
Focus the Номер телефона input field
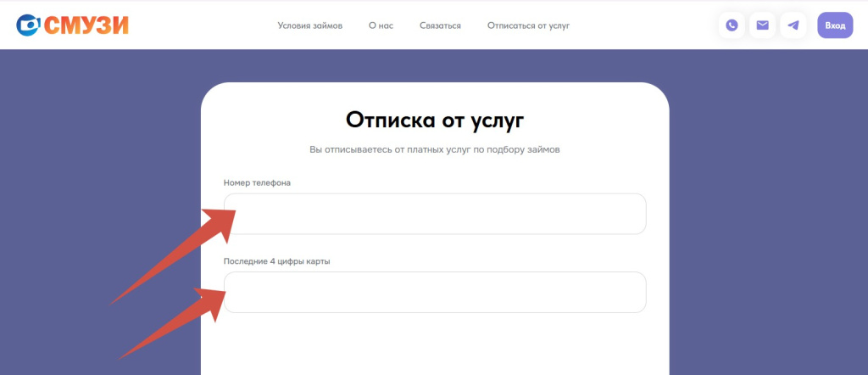coord(435,214)
